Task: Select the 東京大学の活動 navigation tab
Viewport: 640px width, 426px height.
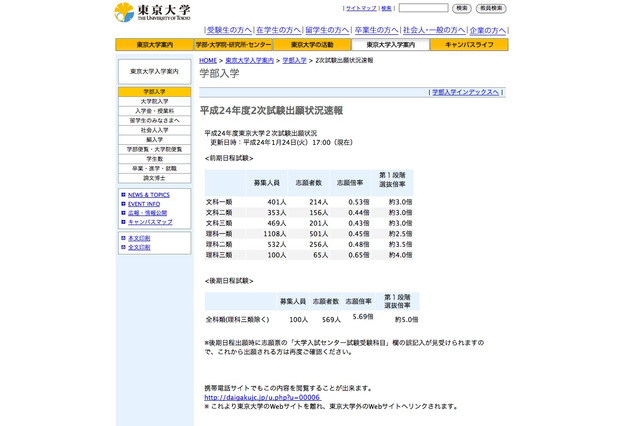Action: coord(312,44)
